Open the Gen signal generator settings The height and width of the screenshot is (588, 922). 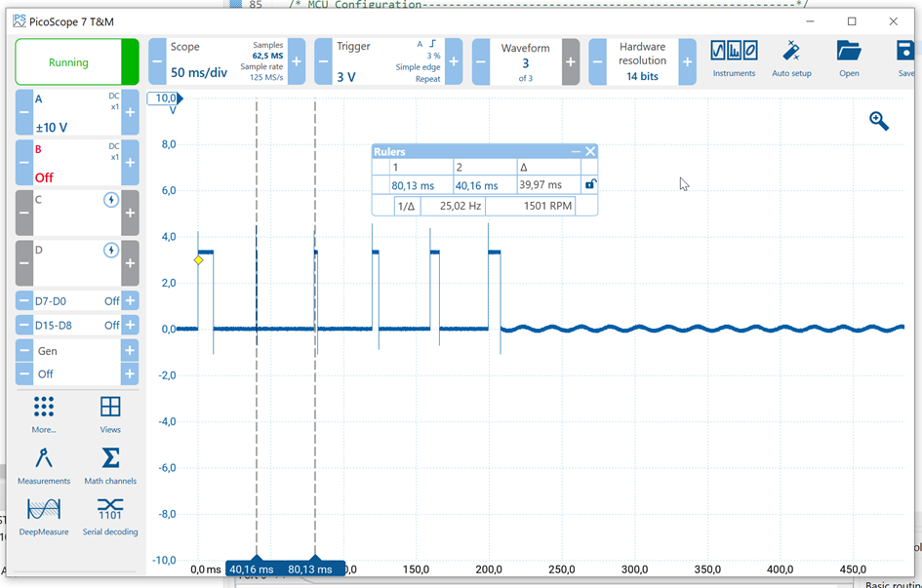coord(77,351)
